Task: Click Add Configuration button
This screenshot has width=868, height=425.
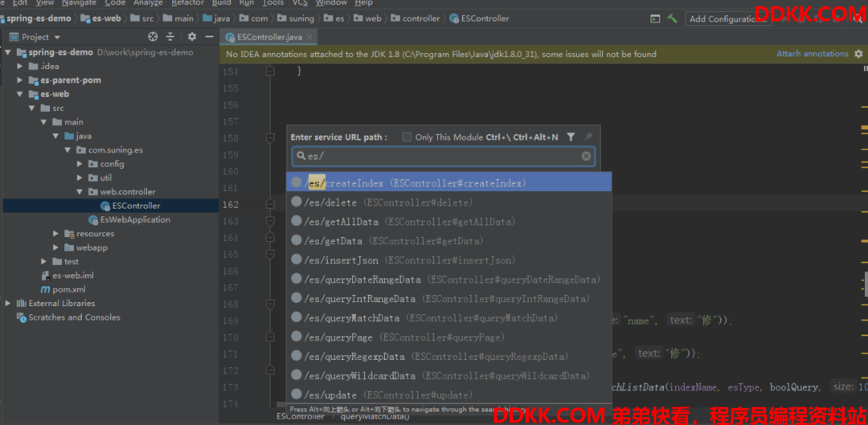Action: [727, 18]
